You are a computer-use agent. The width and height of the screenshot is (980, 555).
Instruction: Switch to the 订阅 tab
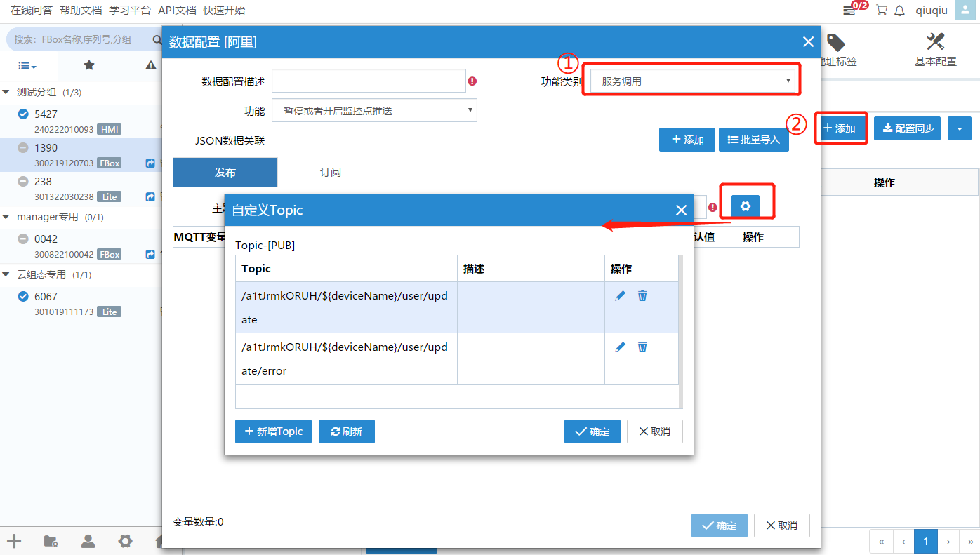coord(331,173)
